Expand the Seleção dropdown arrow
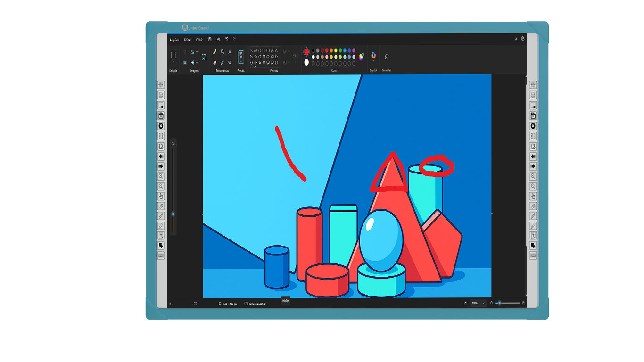This screenshot has width=644, height=362. pos(173,62)
